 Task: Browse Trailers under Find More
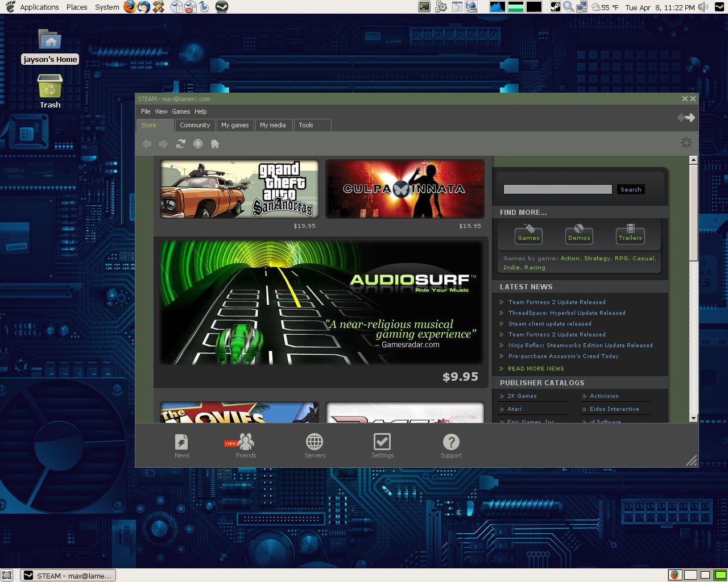pyautogui.click(x=630, y=234)
